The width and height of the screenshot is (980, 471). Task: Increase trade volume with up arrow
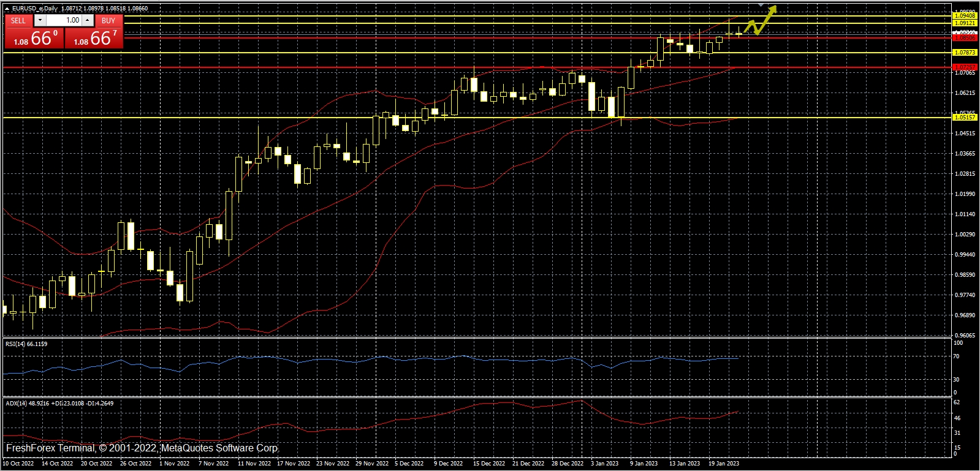(x=88, y=20)
